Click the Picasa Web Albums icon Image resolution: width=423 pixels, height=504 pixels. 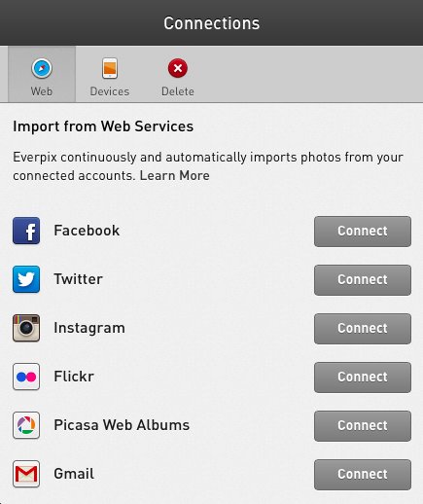tap(26, 425)
